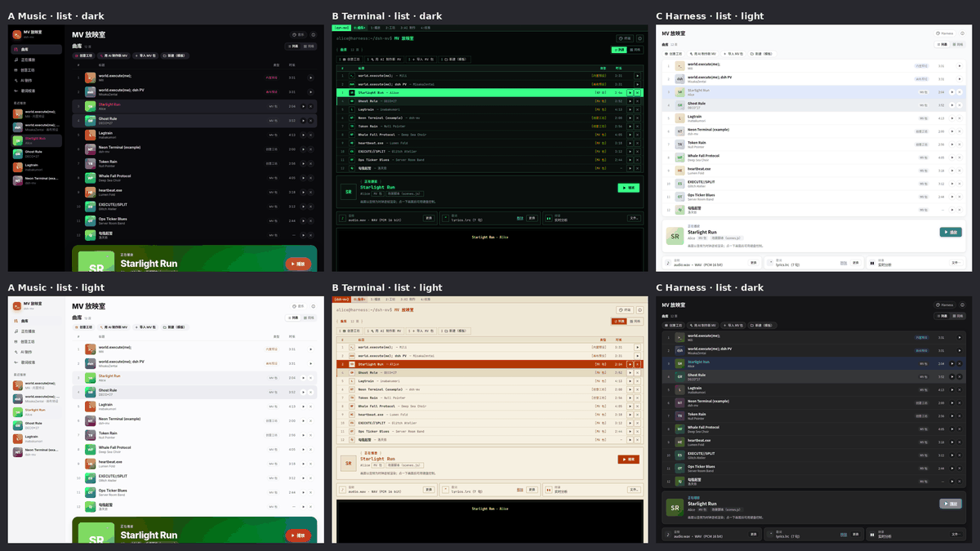Switch to 网格 view in B Terminal dark

pos(635,51)
